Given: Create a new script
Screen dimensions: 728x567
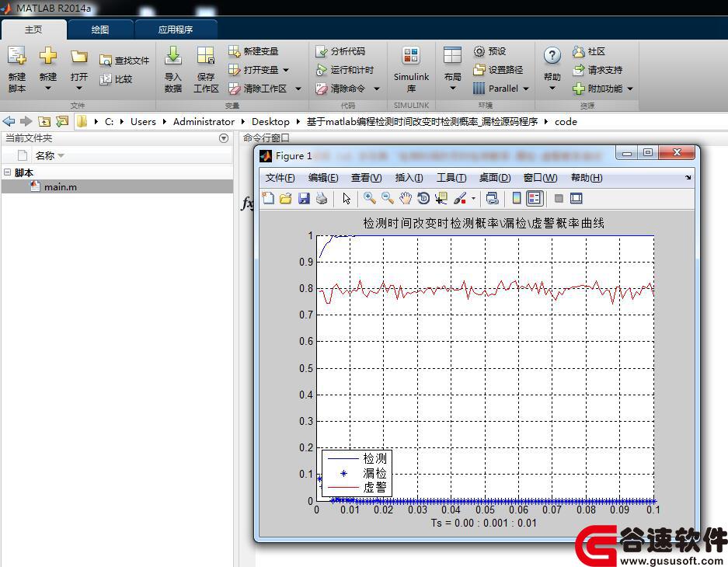Looking at the screenshot, I should click(x=17, y=68).
